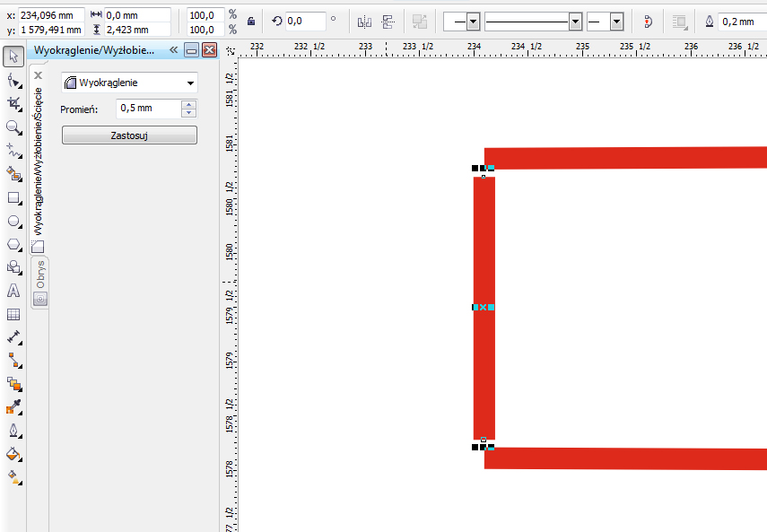The image size is (767, 532).
Task: Click the mirror horizontally icon
Action: coord(363,21)
